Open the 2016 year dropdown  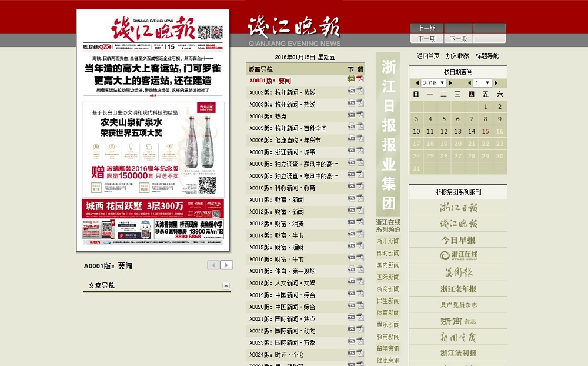pos(433,83)
